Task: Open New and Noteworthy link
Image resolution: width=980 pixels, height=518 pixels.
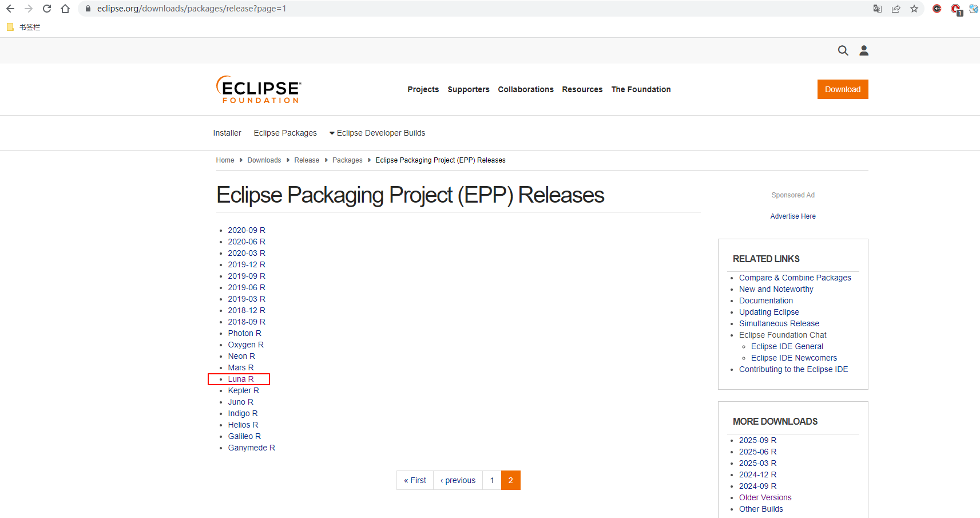Action: 776,289
